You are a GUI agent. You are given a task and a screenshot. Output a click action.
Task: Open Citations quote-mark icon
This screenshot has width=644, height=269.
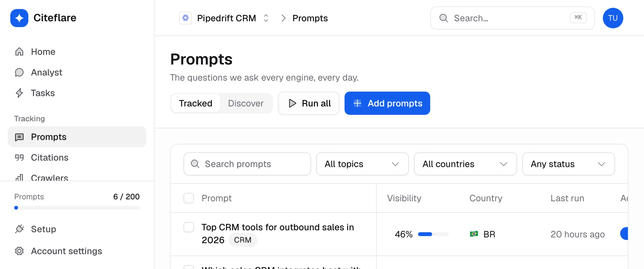(19, 157)
